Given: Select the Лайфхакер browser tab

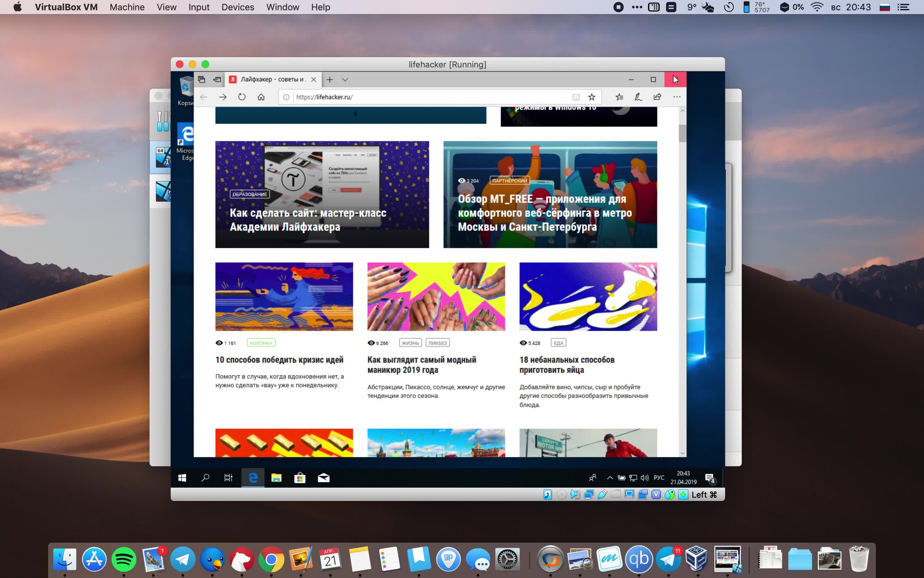Looking at the screenshot, I should tap(273, 80).
